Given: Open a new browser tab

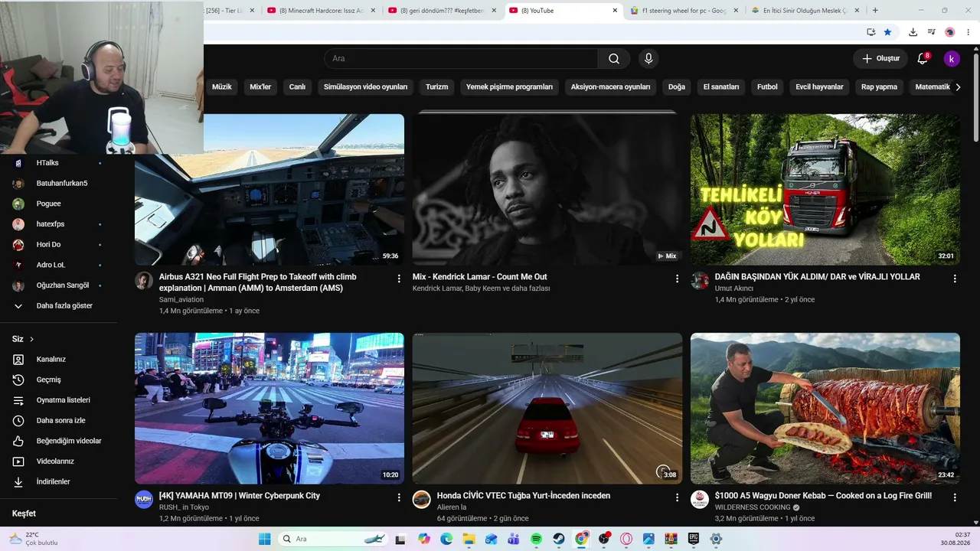Looking at the screenshot, I should (875, 11).
